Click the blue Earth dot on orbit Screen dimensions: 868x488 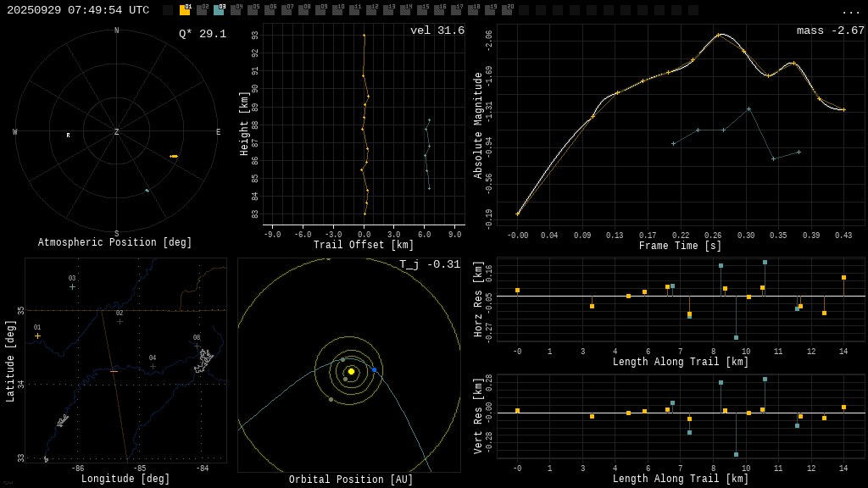coord(374,369)
